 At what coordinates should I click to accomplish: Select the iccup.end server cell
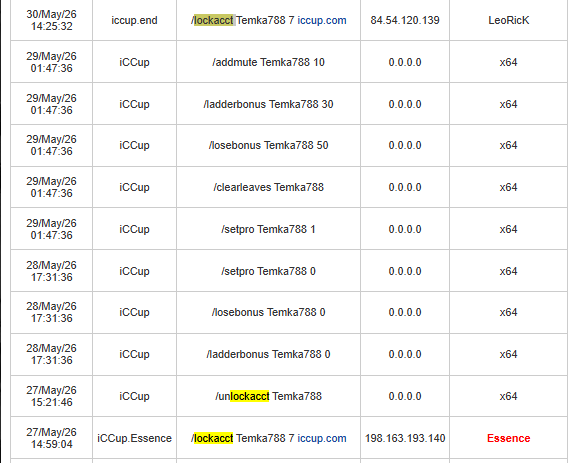pyautogui.click(x=134, y=20)
